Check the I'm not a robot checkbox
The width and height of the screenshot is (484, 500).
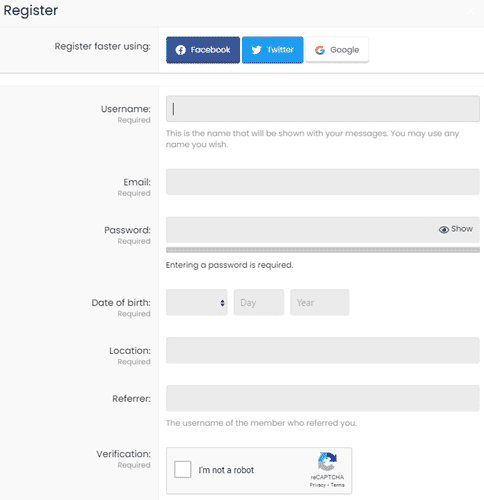(182, 470)
